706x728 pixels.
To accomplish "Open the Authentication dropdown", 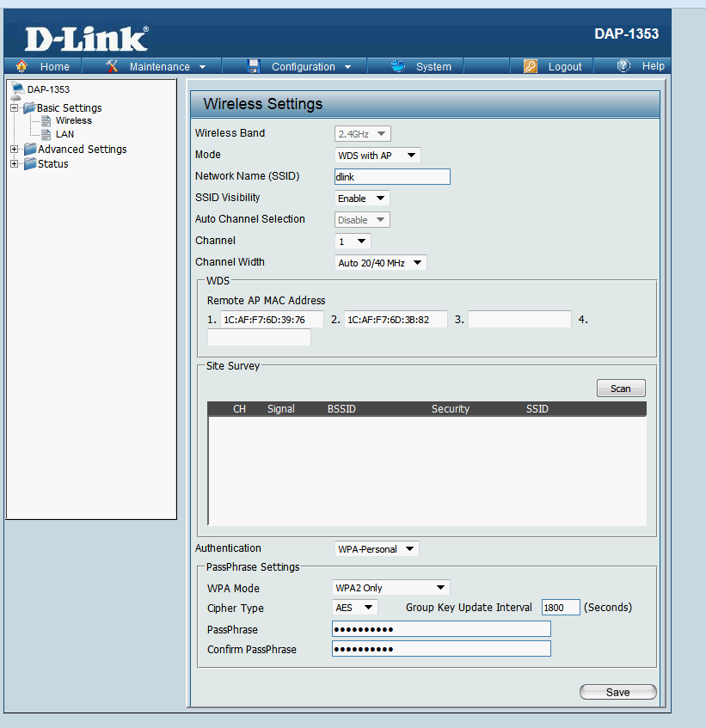I will (x=377, y=548).
